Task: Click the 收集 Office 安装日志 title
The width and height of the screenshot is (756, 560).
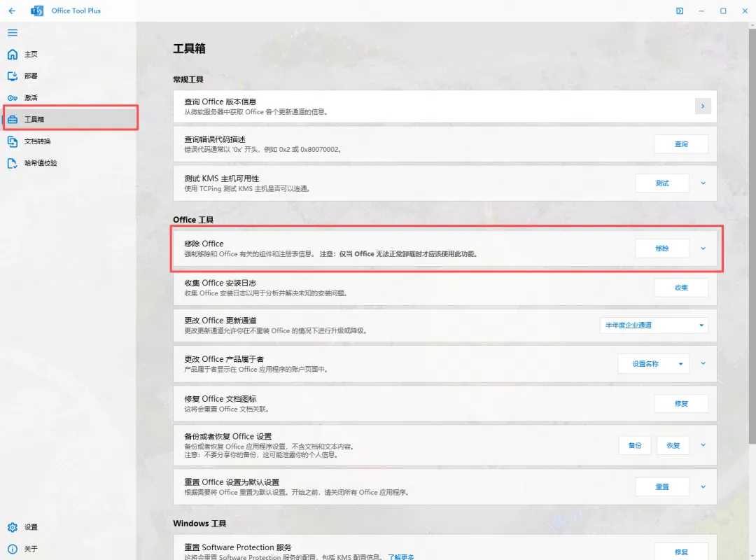Action: [x=220, y=283]
